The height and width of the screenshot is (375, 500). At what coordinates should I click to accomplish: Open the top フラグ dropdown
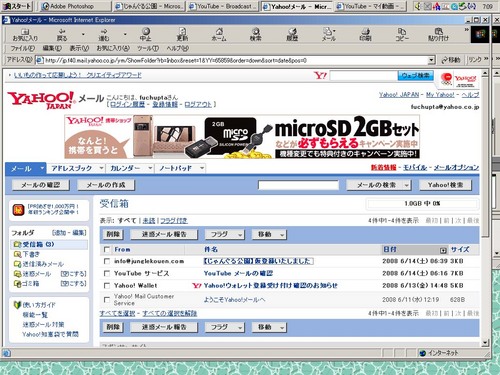225,235
